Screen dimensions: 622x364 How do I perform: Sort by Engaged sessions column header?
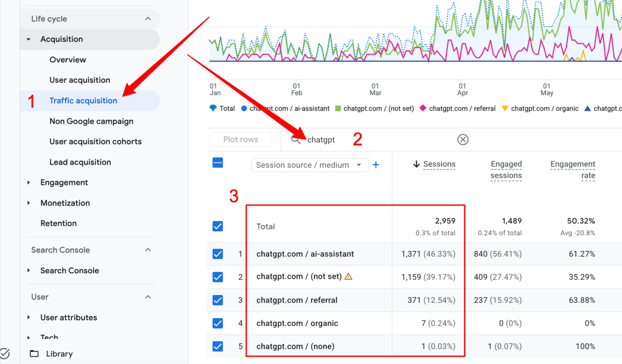click(506, 170)
